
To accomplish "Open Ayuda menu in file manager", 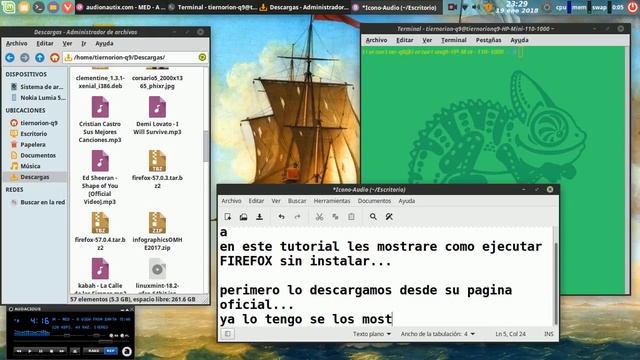I will pos(104,43).
